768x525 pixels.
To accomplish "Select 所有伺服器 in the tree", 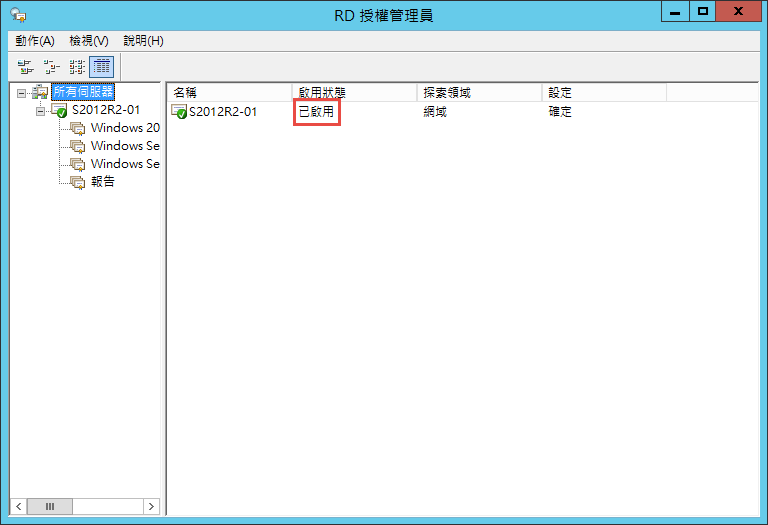I will tap(83, 92).
